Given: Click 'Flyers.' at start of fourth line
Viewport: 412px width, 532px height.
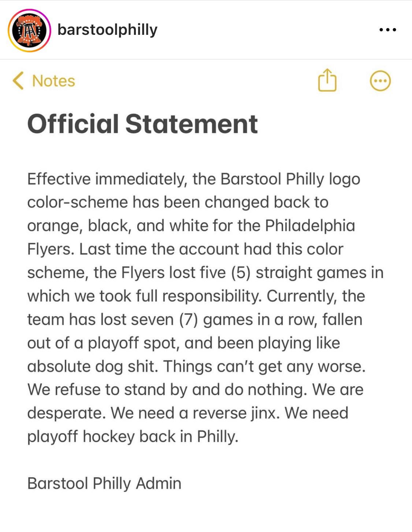Looking at the screenshot, I should pyautogui.click(x=51, y=249).
